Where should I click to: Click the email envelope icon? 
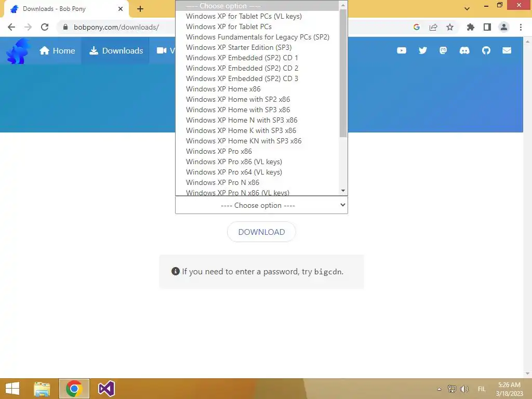pyautogui.click(x=507, y=50)
